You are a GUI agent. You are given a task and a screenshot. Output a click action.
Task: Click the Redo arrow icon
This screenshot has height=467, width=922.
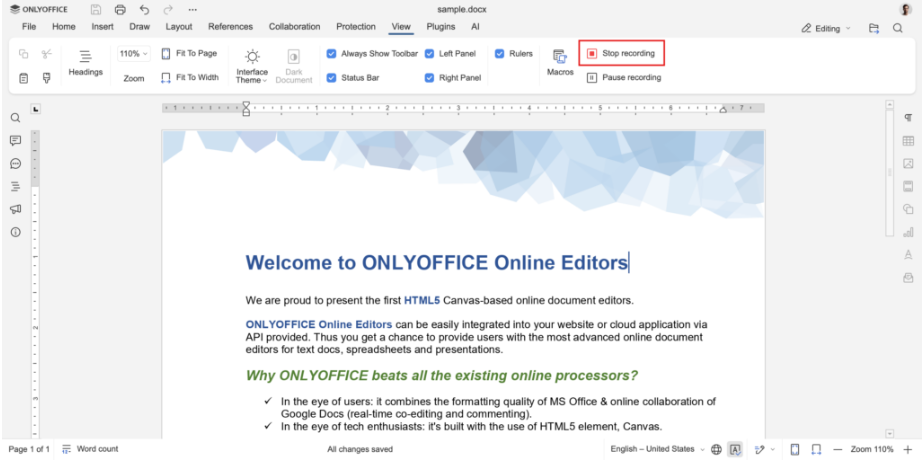pyautogui.click(x=168, y=9)
